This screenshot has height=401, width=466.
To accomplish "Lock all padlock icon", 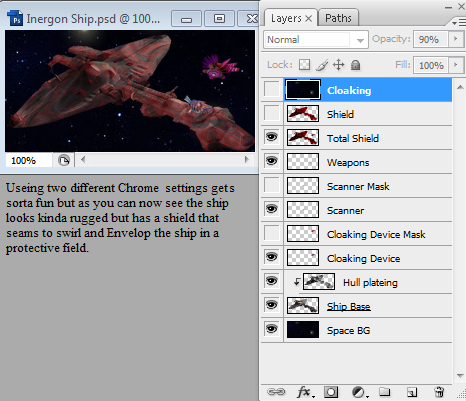I will coord(356,65).
